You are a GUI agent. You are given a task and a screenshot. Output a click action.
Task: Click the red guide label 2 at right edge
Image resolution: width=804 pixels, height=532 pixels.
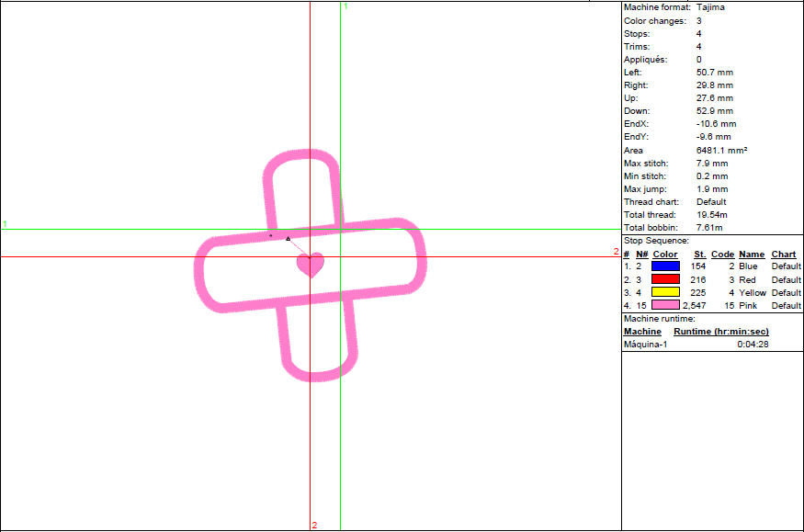click(617, 252)
